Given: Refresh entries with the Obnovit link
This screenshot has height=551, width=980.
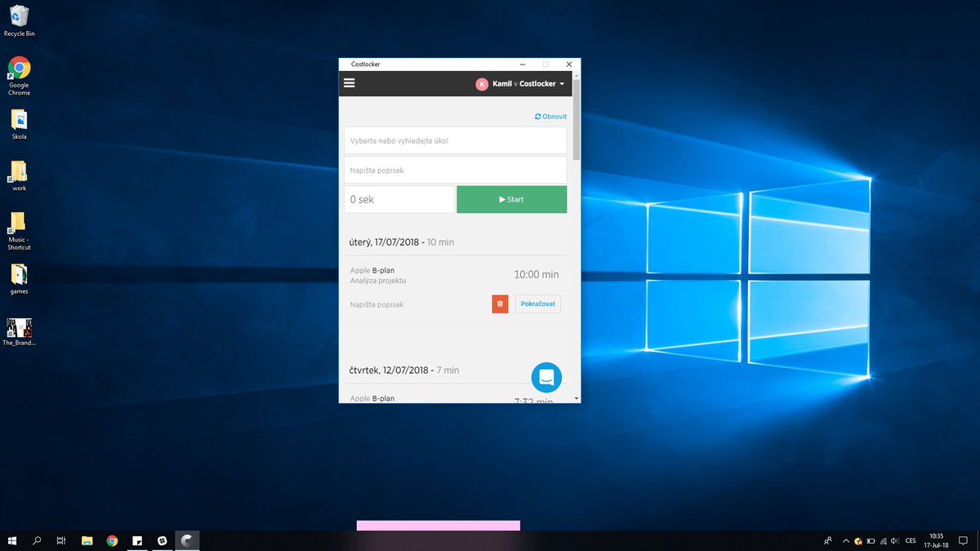Looking at the screenshot, I should [550, 116].
